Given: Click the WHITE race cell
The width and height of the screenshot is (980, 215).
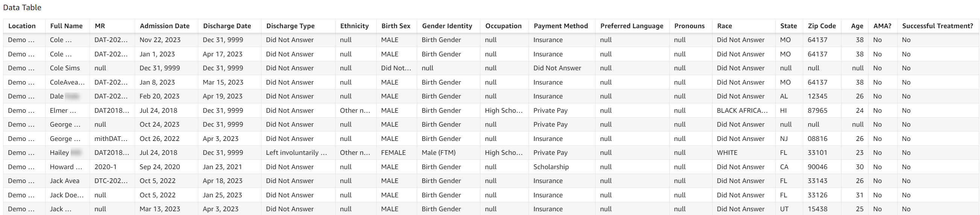Looking at the screenshot, I should (727, 153).
